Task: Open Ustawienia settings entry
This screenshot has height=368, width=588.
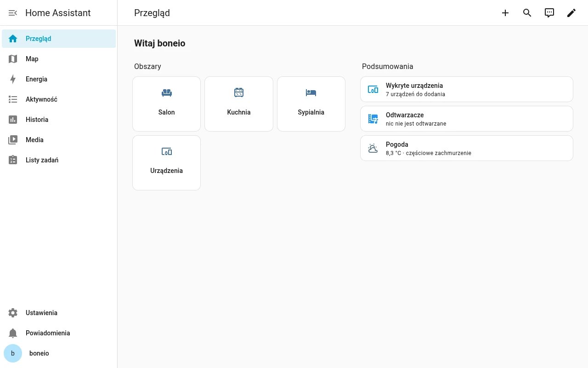Action: click(59, 313)
